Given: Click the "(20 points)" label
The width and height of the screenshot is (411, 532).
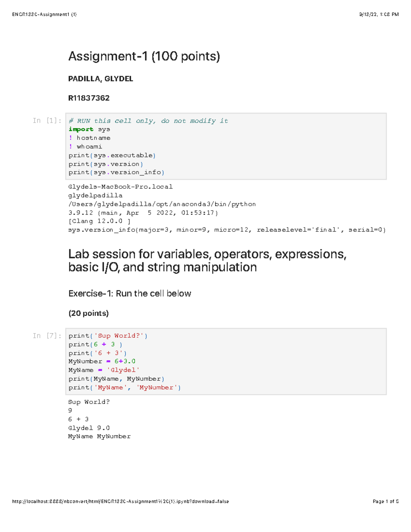Looking at the screenshot, I should point(88,313).
